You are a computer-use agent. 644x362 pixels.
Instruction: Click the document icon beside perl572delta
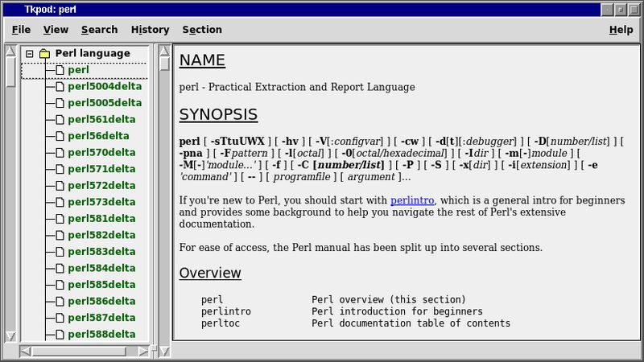(x=60, y=186)
